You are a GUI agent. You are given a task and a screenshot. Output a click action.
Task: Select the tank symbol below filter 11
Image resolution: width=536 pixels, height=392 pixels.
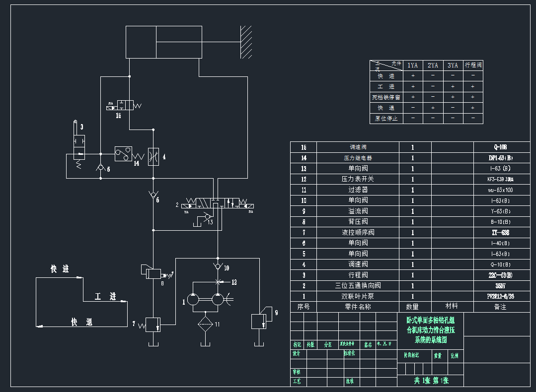pyautogui.click(x=205, y=343)
